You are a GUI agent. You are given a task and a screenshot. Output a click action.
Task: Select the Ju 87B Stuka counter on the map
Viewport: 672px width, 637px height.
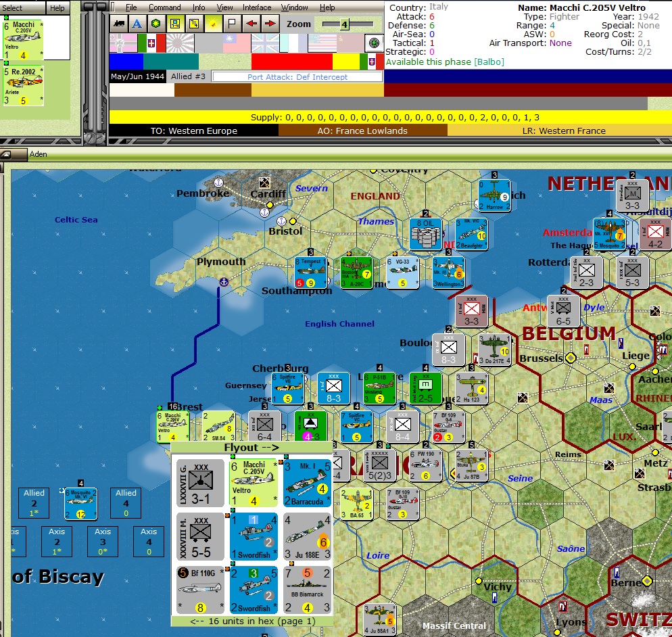[471, 465]
